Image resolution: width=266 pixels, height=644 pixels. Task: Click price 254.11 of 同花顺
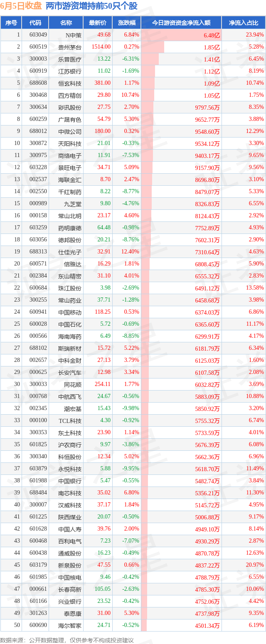102,384
